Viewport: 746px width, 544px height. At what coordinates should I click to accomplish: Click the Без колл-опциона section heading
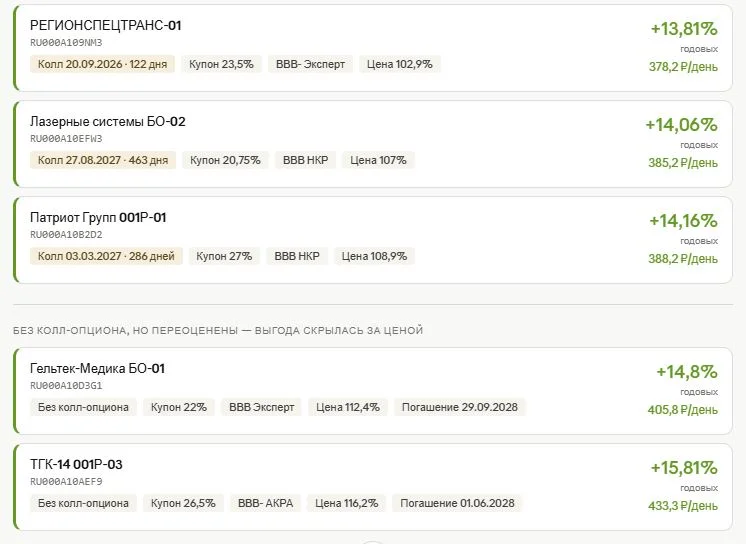click(x=218, y=330)
